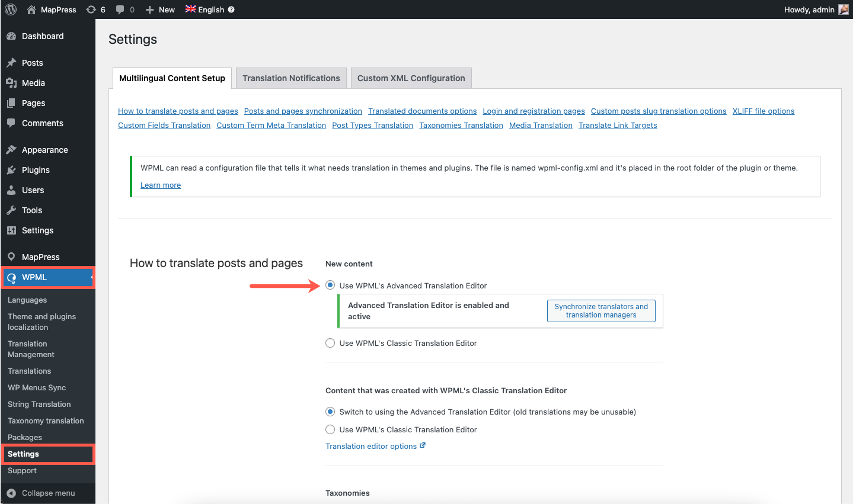Switch to Translation Notifications tab
Viewport: 853px width, 504px height.
[291, 78]
